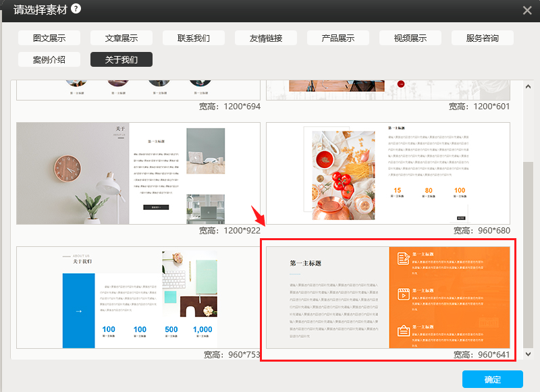
Task: Pick the food photo 960*680 template
Action: pyautogui.click(x=388, y=173)
